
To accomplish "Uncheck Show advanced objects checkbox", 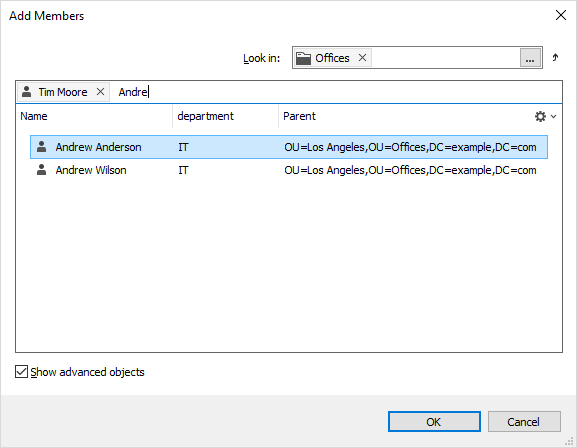I will point(21,371).
